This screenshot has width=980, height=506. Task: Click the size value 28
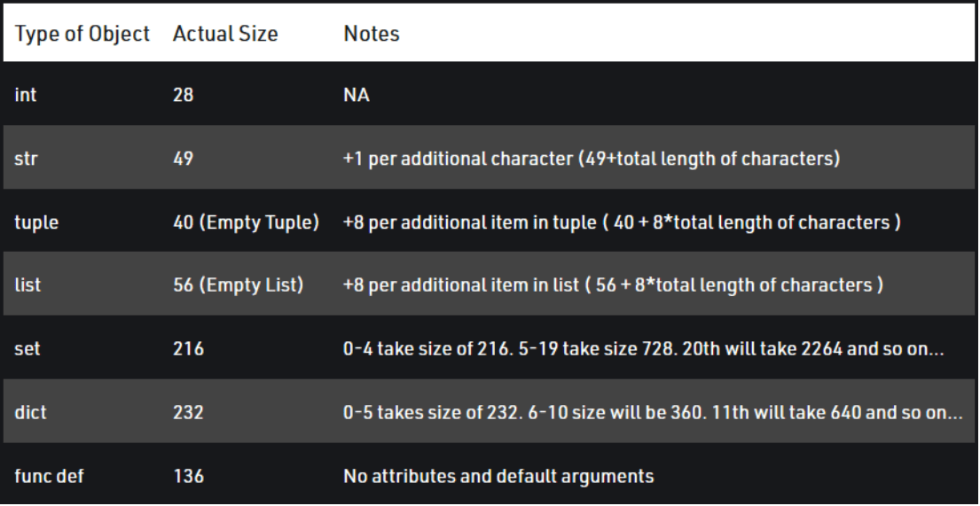[183, 97]
